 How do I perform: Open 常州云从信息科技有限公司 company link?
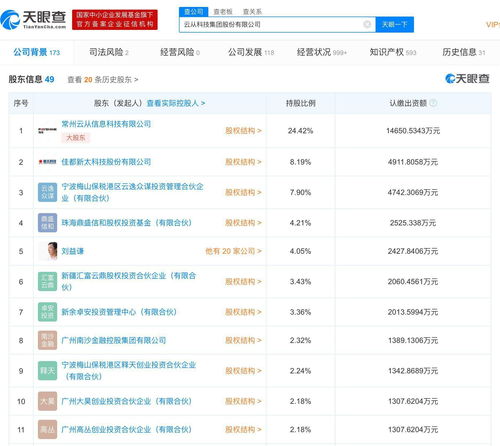(106, 124)
